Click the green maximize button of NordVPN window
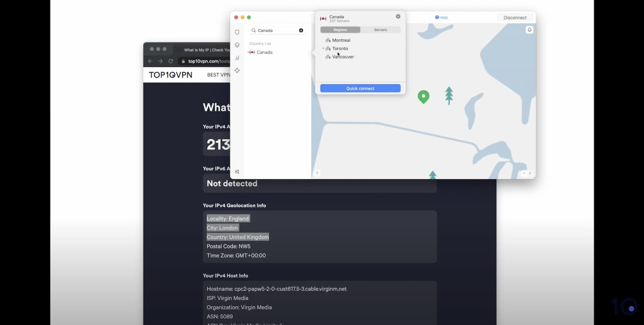The width and height of the screenshot is (644, 325). 249,18
